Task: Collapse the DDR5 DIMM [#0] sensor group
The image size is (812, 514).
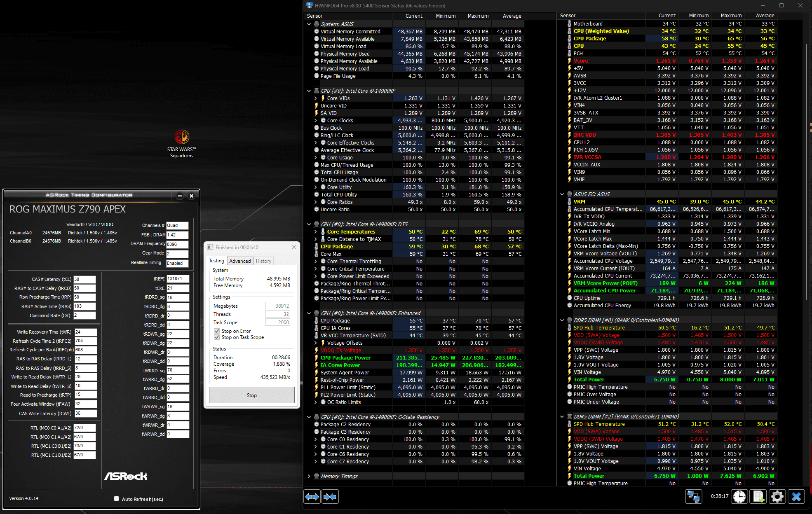Action: (562, 320)
